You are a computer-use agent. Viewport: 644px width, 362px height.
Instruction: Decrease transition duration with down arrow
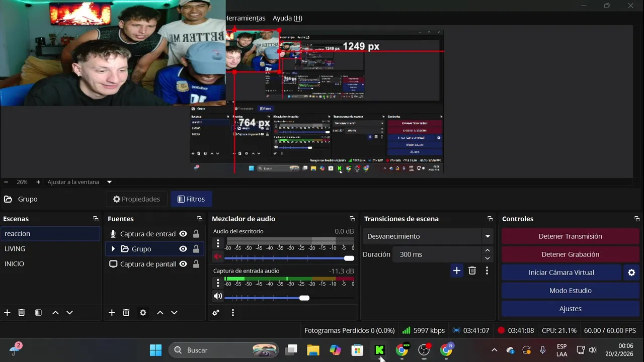[x=487, y=258]
